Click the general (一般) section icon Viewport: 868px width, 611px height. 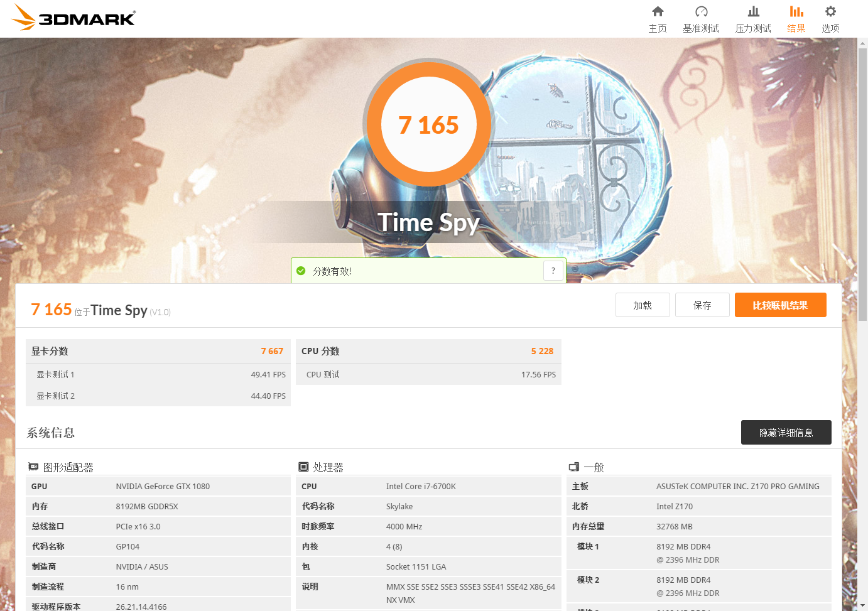(573, 467)
